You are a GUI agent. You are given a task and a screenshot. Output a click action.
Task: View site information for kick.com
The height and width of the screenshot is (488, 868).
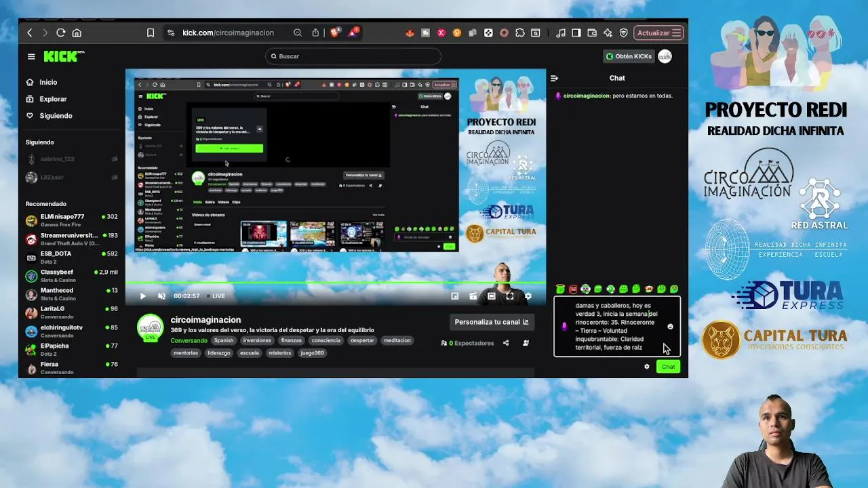[x=170, y=33]
